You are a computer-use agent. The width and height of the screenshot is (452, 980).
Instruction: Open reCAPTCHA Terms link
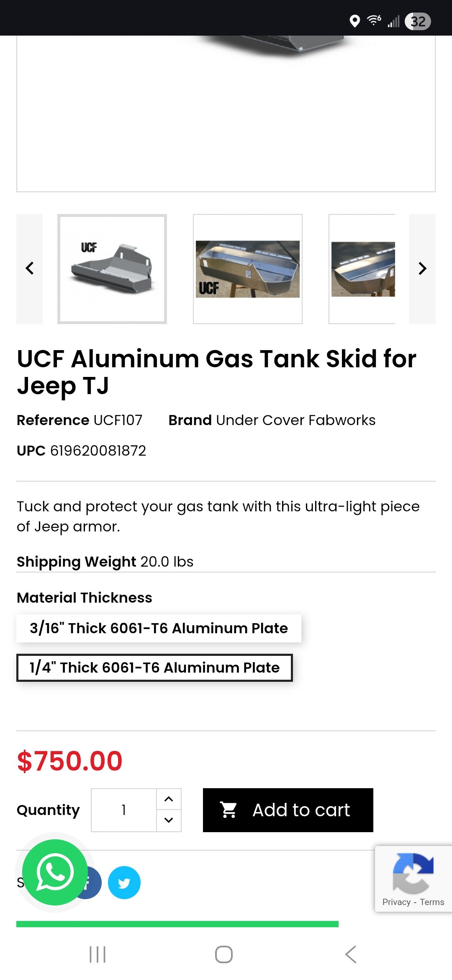click(432, 902)
